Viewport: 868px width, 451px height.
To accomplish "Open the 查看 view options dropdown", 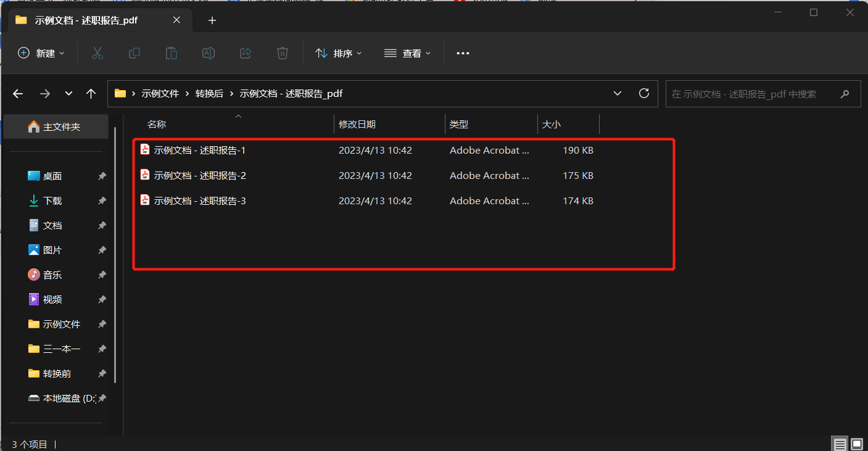I will click(407, 53).
